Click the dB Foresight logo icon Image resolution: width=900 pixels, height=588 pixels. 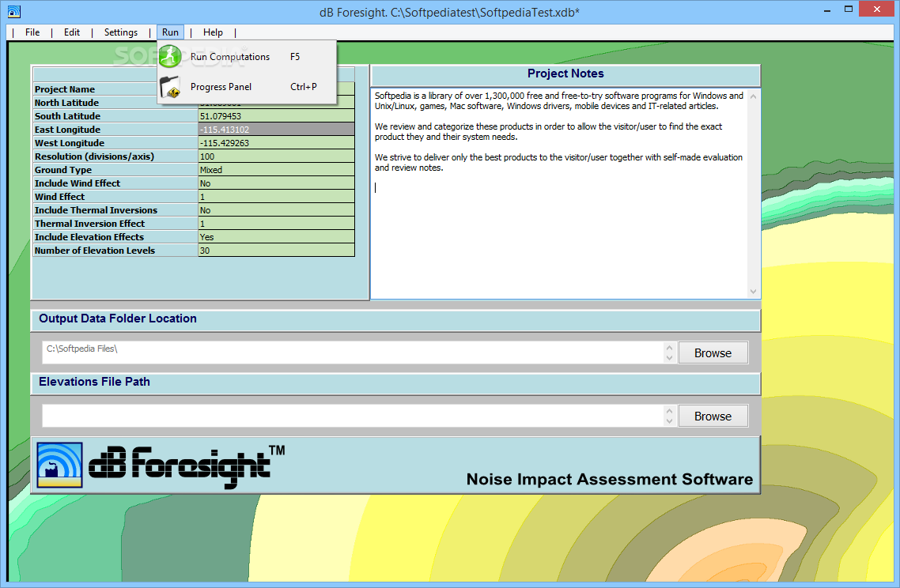59,465
